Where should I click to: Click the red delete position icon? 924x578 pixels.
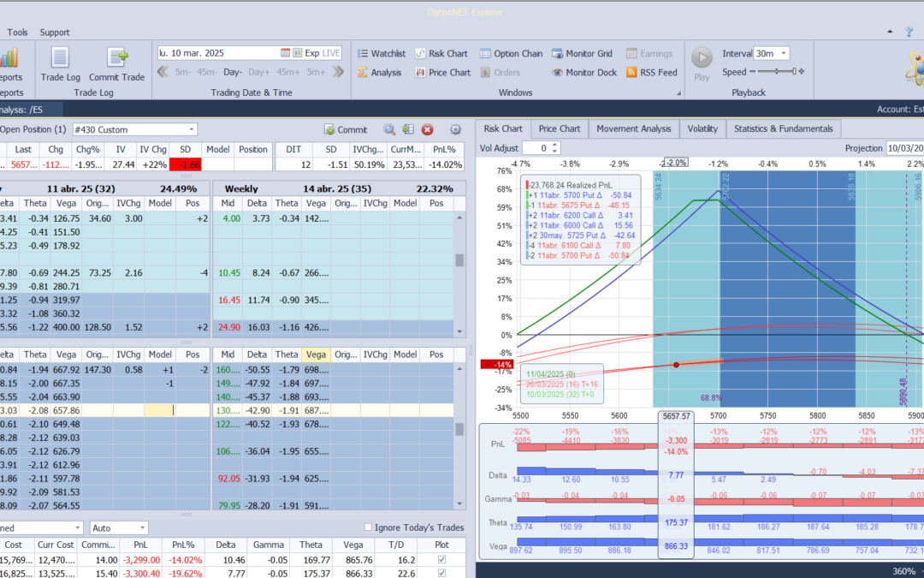[x=427, y=130]
